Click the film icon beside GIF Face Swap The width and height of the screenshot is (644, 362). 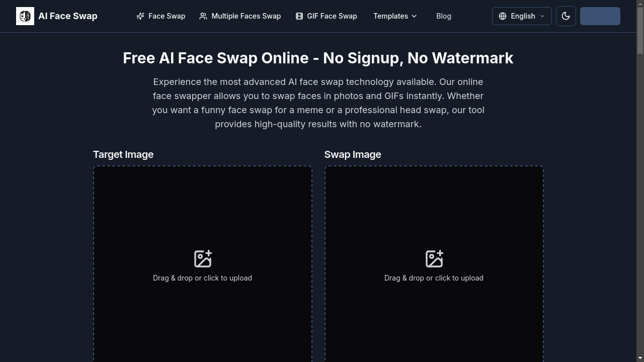299,16
